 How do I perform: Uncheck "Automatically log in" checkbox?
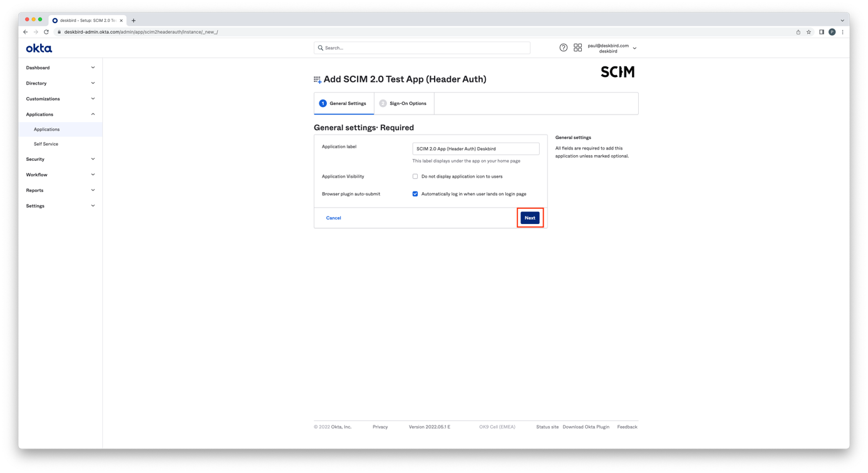click(x=415, y=194)
